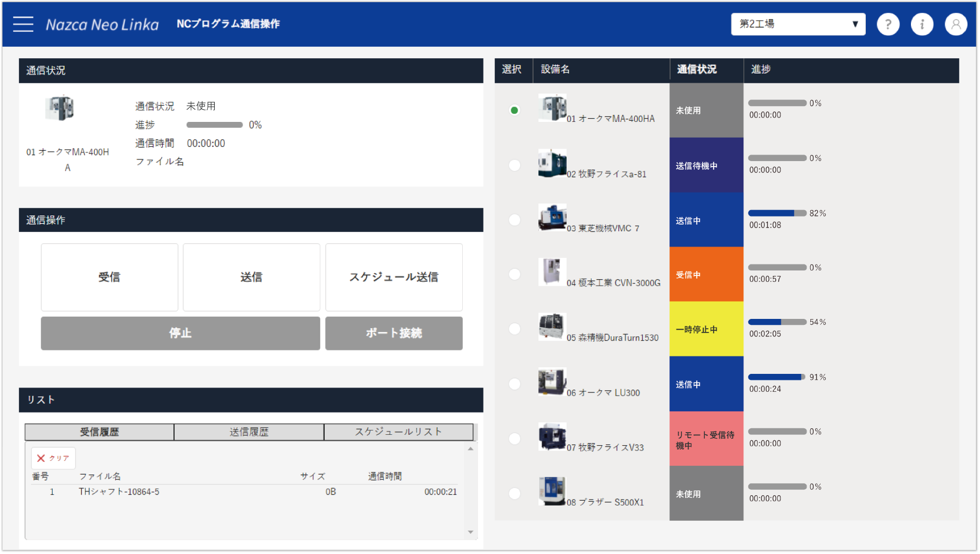Switch to the スケジュールリスト tab
Screen dimensions: 980x554
pyautogui.click(x=398, y=432)
